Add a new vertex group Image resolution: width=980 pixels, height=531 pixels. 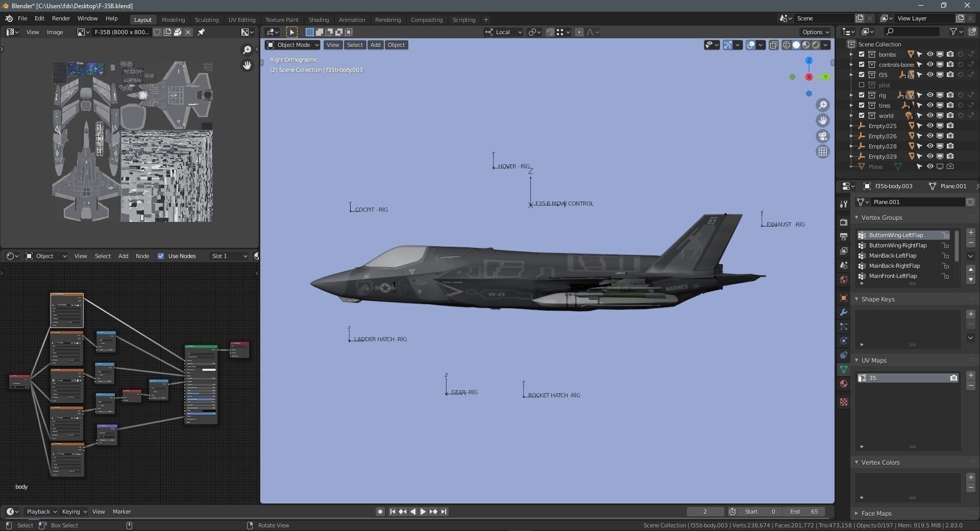point(971,233)
